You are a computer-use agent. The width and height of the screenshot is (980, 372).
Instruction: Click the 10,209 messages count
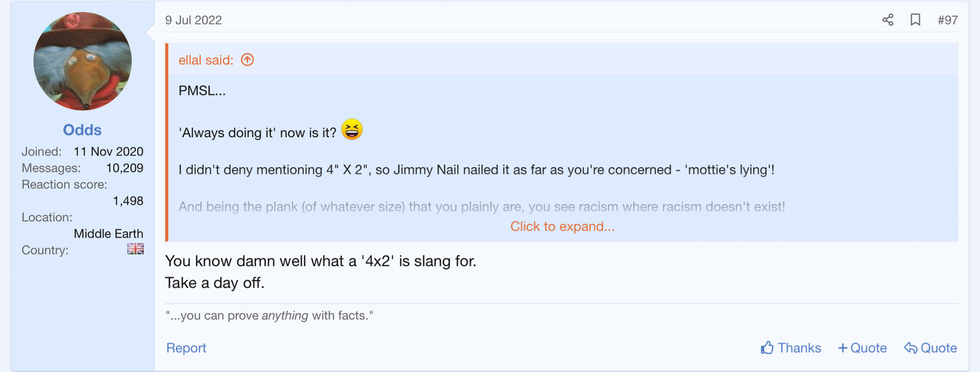(x=124, y=168)
